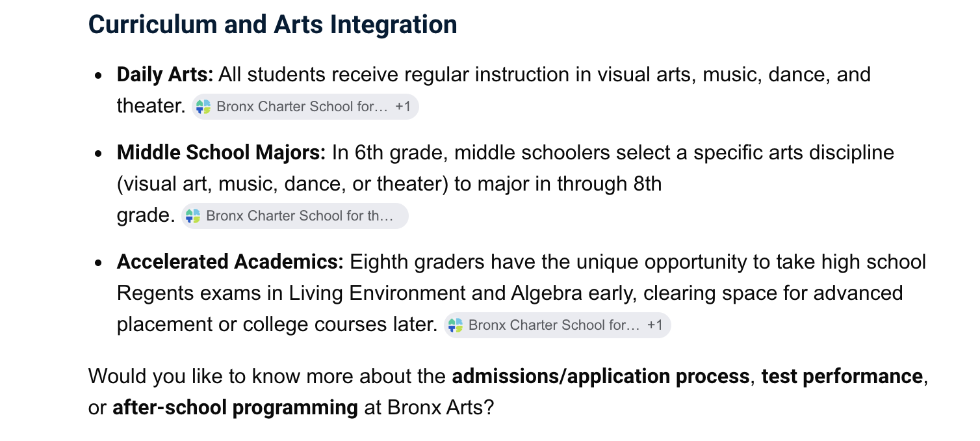The height and width of the screenshot is (441, 980).
Task: Click the bullet point before Daily Arts
Action: click(98, 75)
